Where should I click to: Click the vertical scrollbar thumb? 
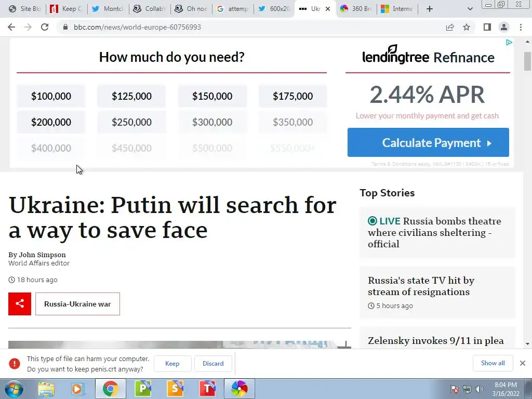tap(527, 61)
